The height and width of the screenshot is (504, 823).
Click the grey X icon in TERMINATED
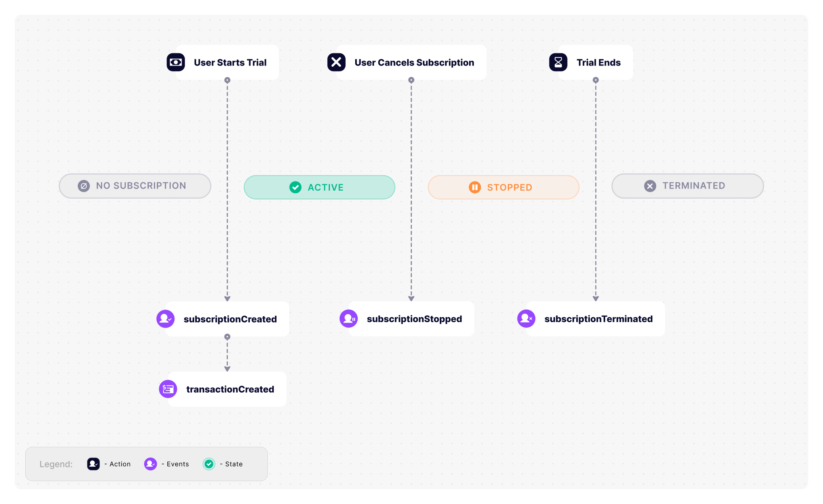tap(650, 186)
